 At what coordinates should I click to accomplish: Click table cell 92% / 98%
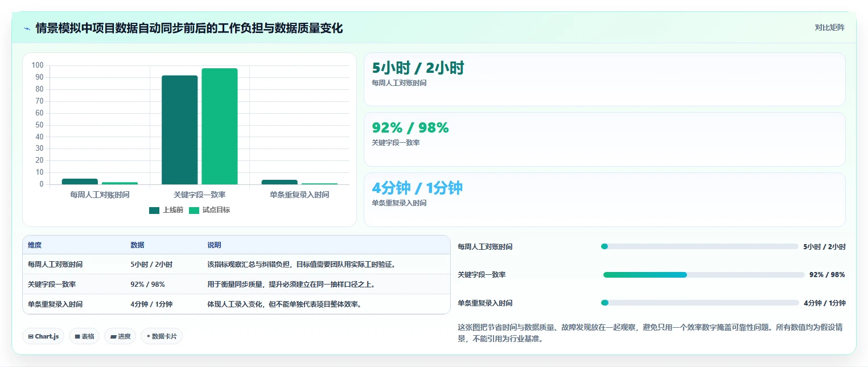[148, 284]
